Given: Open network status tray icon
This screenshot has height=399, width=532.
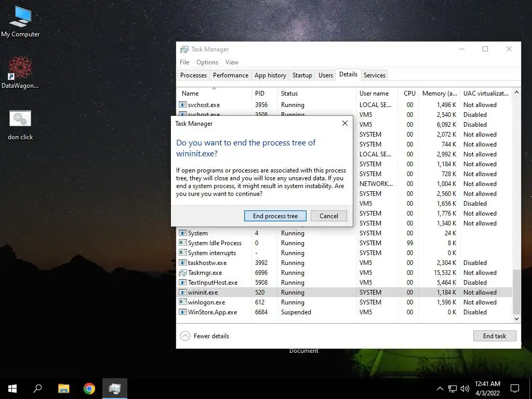Looking at the screenshot, I should pos(453,389).
